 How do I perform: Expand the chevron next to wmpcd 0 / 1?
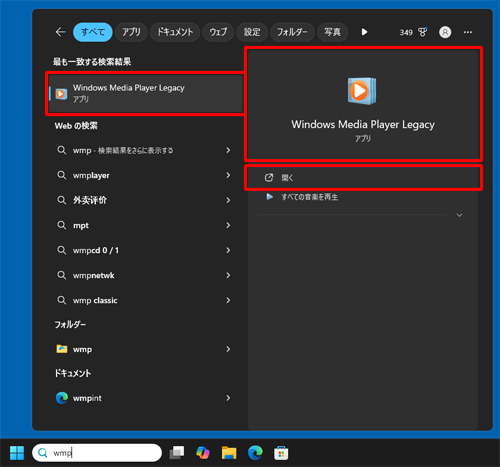pos(228,250)
